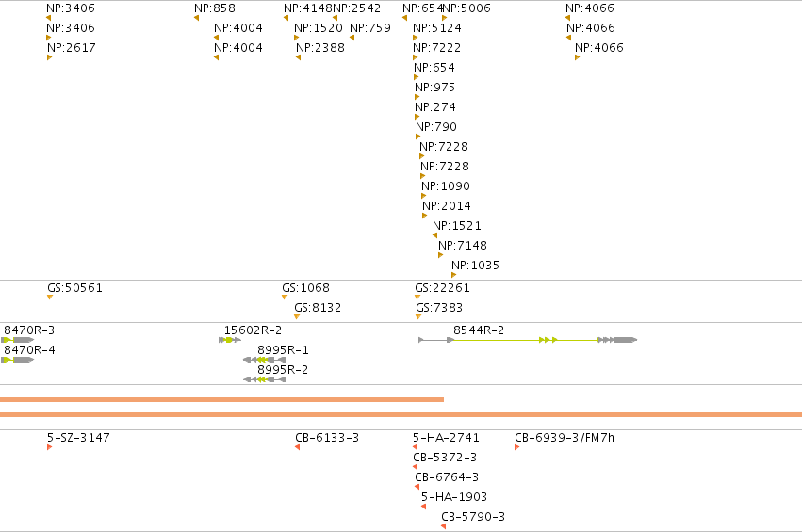The height and width of the screenshot is (532, 802).
Task: Open the 5-HA-2741 feature label
Action: [x=446, y=438]
